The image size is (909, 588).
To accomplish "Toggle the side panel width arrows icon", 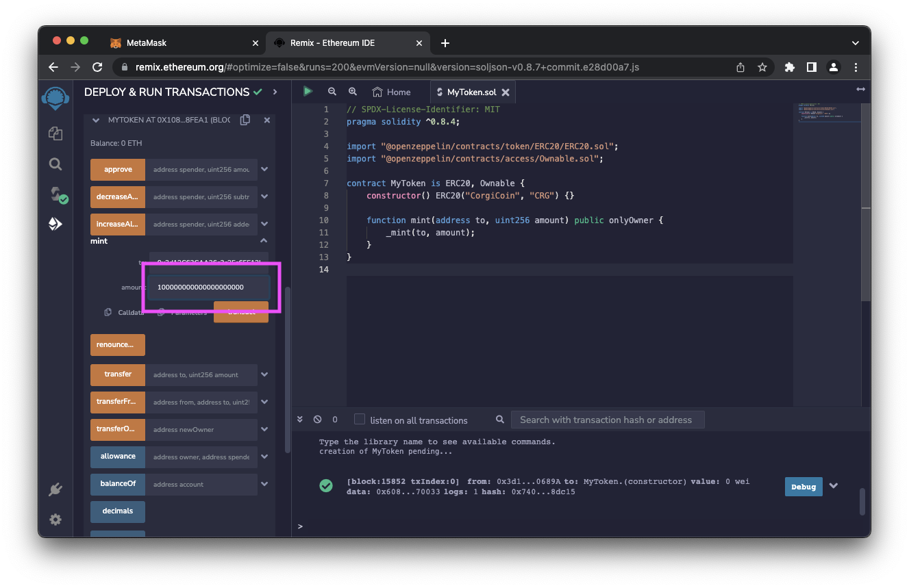I will [860, 90].
